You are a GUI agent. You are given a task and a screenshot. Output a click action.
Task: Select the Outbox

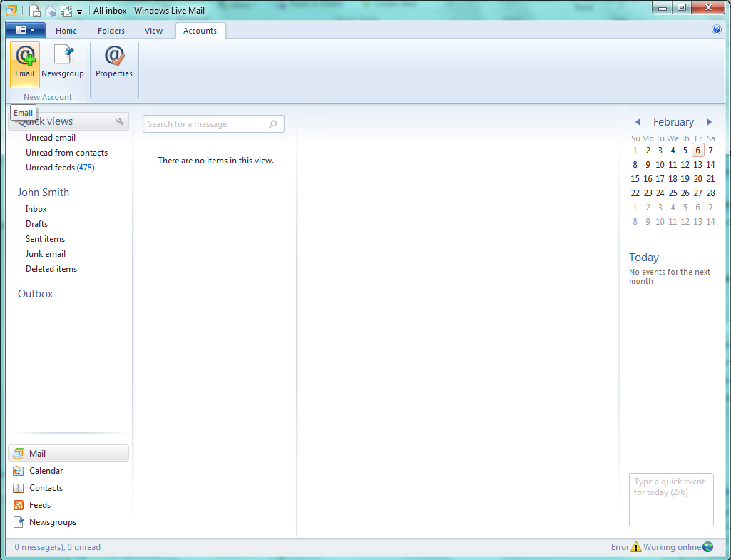click(36, 294)
